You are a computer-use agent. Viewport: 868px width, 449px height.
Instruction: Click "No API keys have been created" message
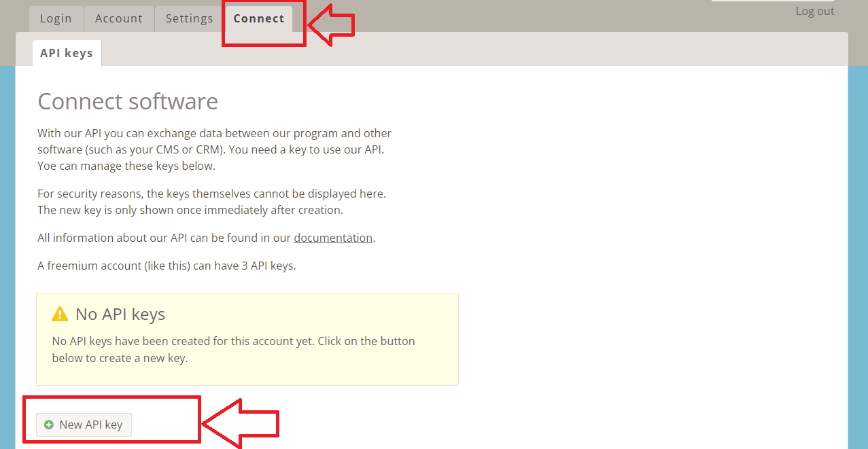tap(233, 349)
